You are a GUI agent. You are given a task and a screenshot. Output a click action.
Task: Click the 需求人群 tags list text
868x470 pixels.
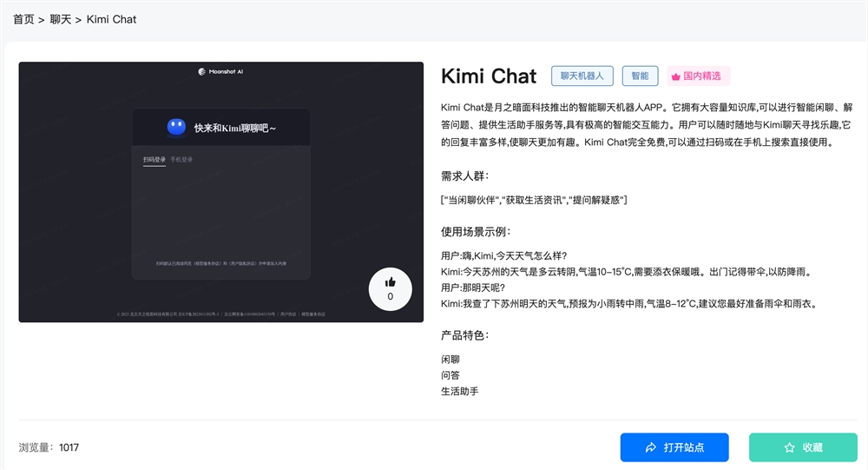534,200
